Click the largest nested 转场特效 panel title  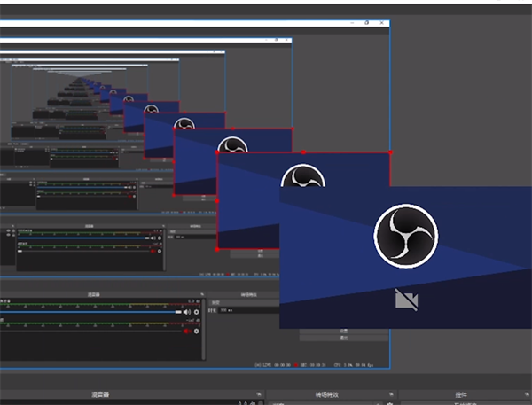[x=248, y=294]
